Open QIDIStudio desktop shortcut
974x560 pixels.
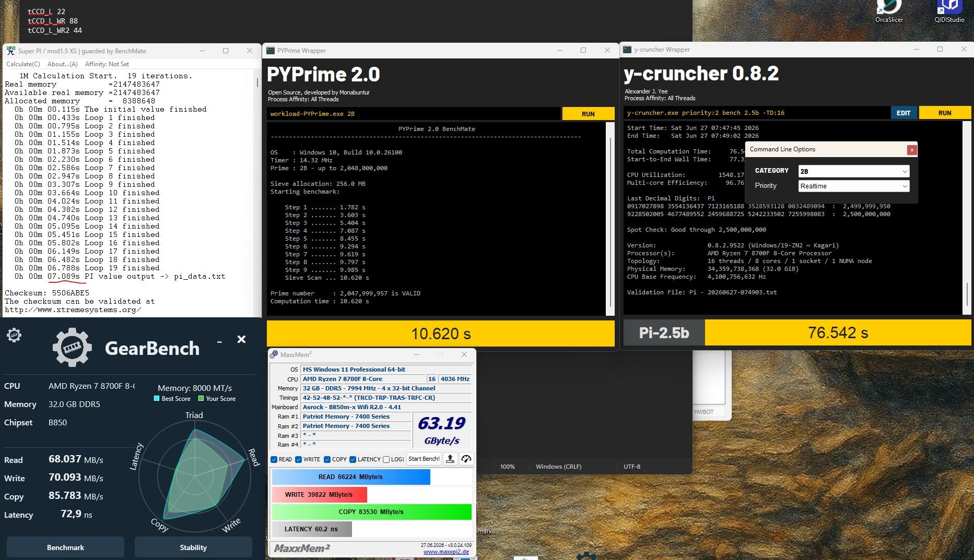click(x=949, y=11)
